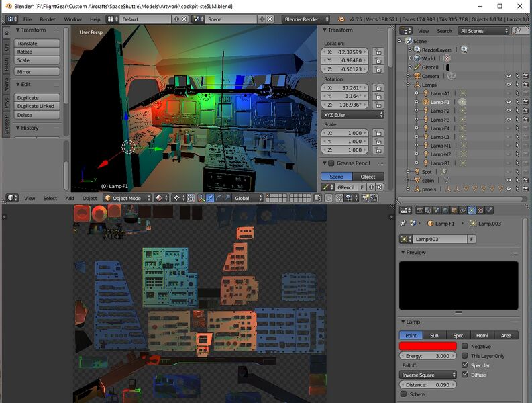Viewport: 532px width, 403px height.
Task: Open the File menu
Action: [x=27, y=19]
